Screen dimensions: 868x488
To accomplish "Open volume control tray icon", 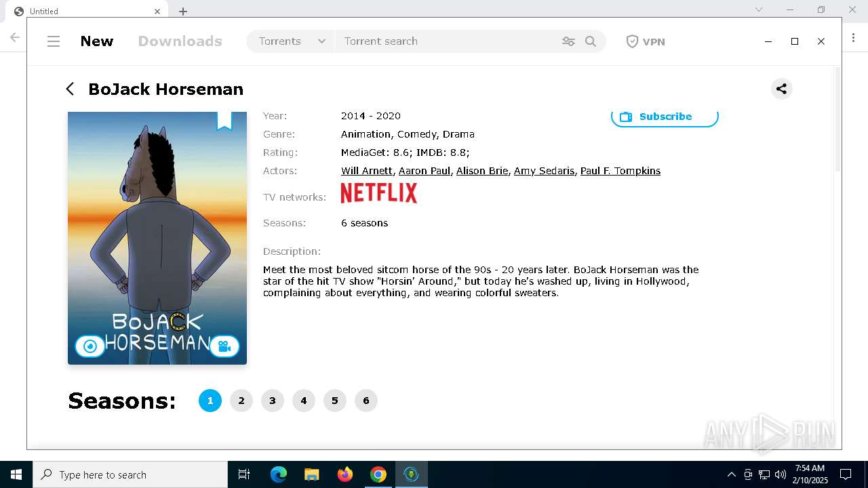I will point(781,474).
